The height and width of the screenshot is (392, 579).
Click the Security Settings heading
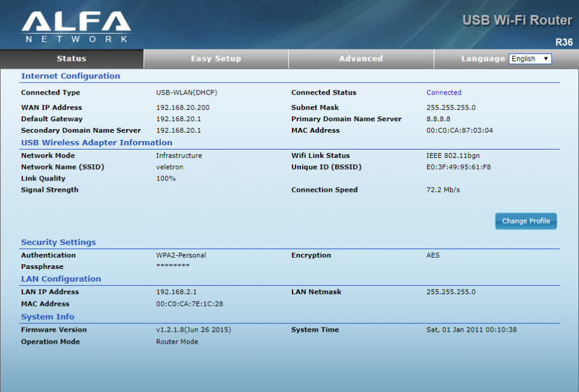pos(59,242)
